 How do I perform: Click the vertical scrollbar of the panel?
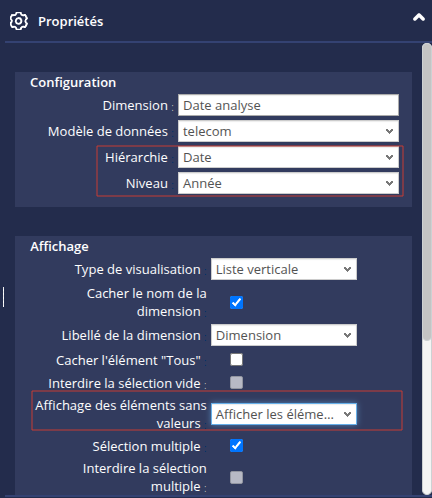point(427,268)
